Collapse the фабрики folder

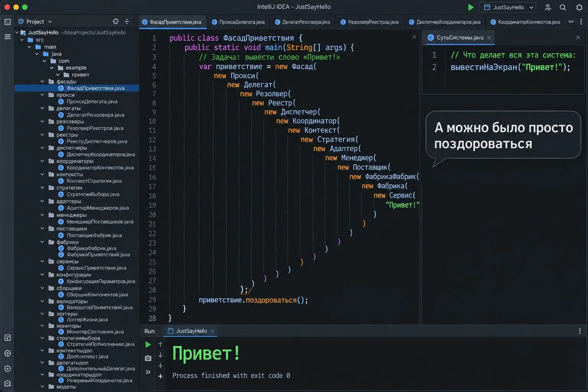(42, 242)
